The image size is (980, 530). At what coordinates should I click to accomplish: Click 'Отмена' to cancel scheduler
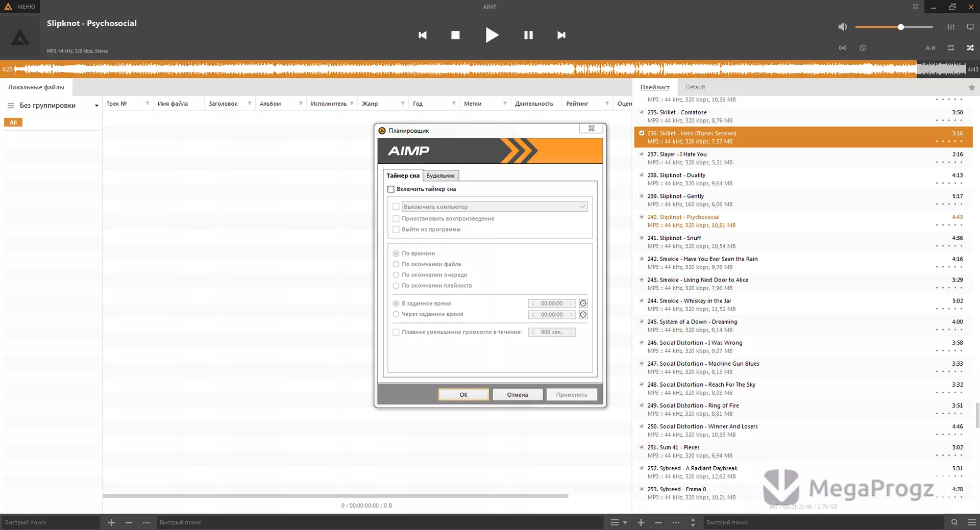518,395
